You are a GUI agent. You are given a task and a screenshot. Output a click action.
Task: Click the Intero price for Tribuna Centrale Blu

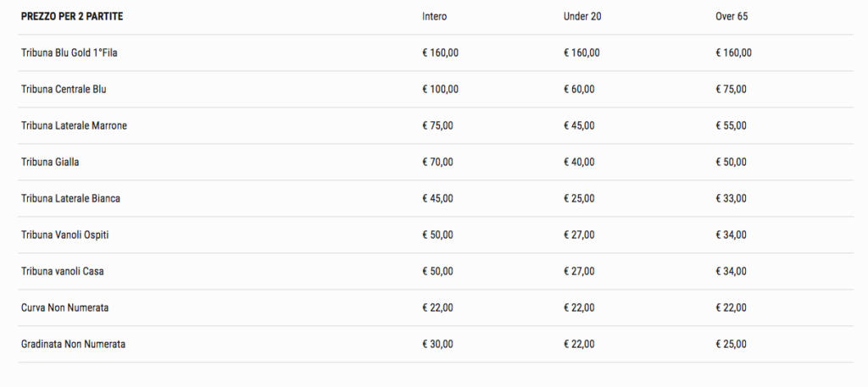point(440,90)
